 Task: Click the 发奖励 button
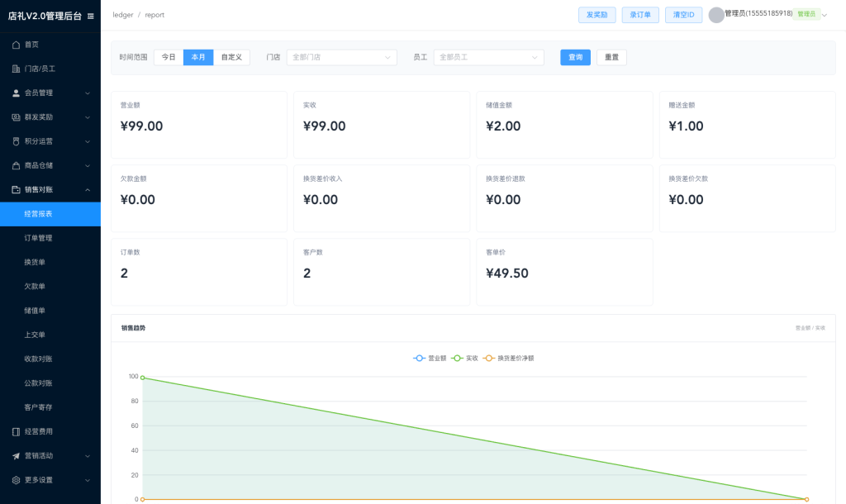[x=596, y=15]
